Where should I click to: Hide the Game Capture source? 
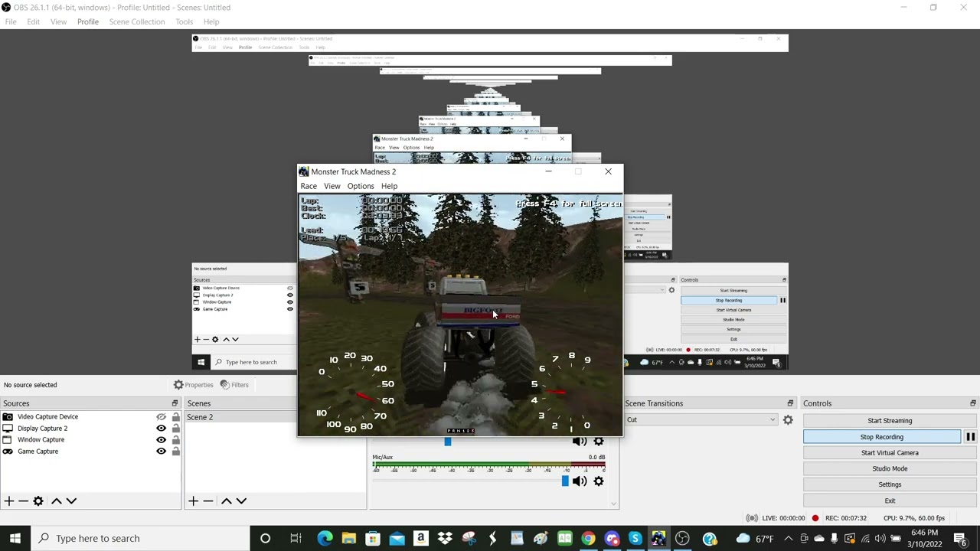(x=161, y=452)
